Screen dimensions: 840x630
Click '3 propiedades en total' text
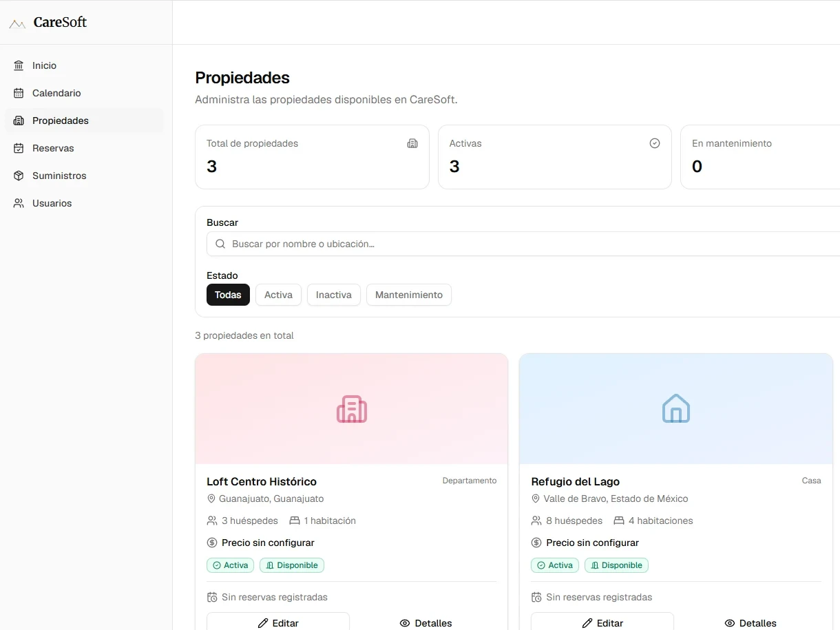pyautogui.click(x=244, y=335)
